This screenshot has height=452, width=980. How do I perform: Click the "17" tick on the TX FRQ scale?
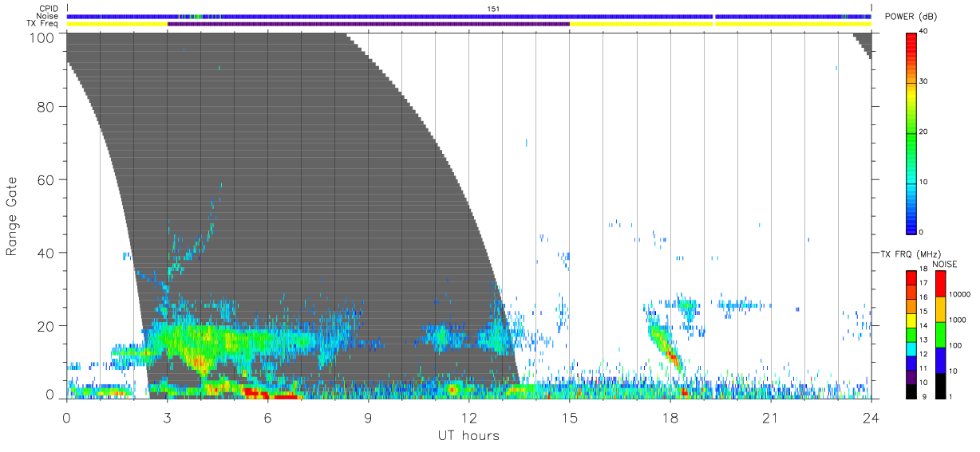click(923, 283)
